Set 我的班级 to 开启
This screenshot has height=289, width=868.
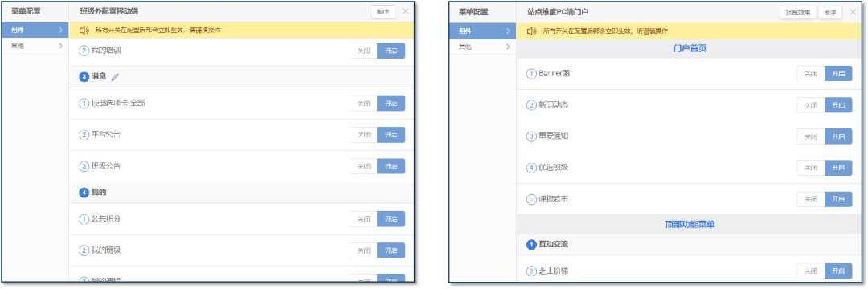click(391, 250)
